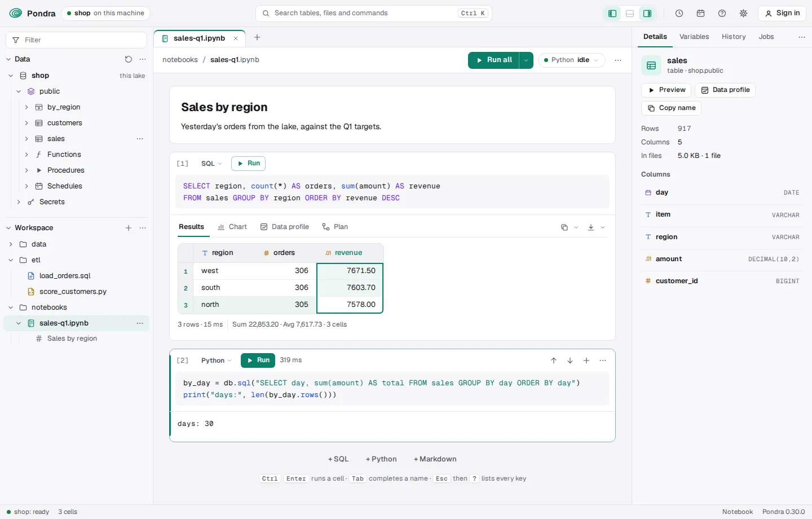Refresh the Data section
Screen dimensions: 812x519
tap(129, 59)
